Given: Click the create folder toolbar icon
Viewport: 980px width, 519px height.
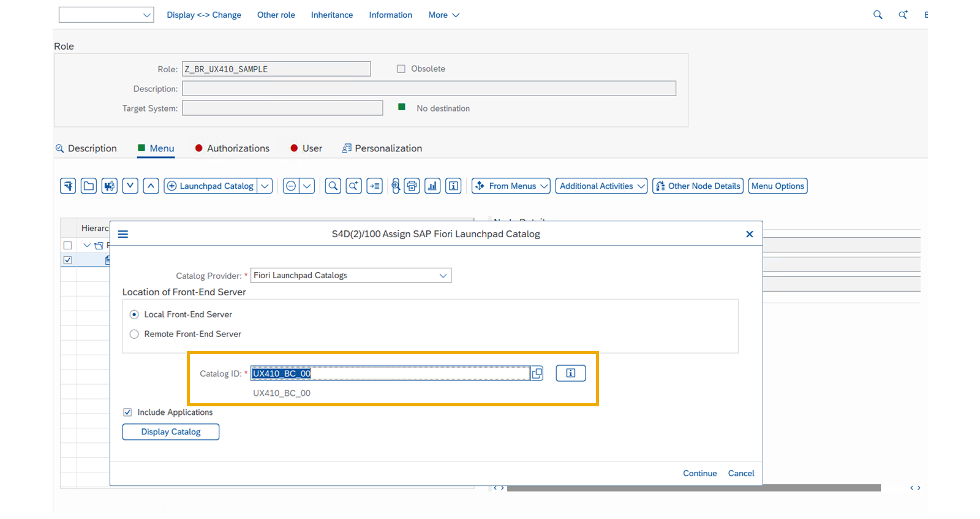Looking at the screenshot, I should tap(89, 186).
